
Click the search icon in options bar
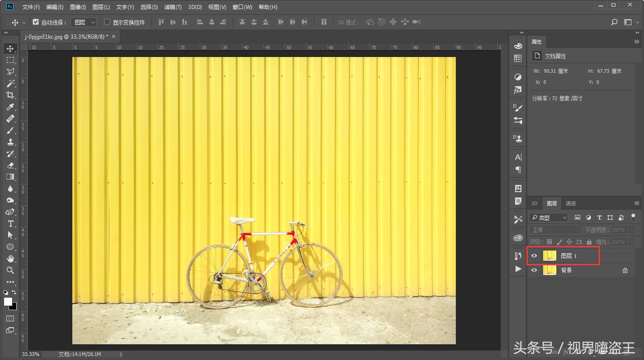click(614, 22)
